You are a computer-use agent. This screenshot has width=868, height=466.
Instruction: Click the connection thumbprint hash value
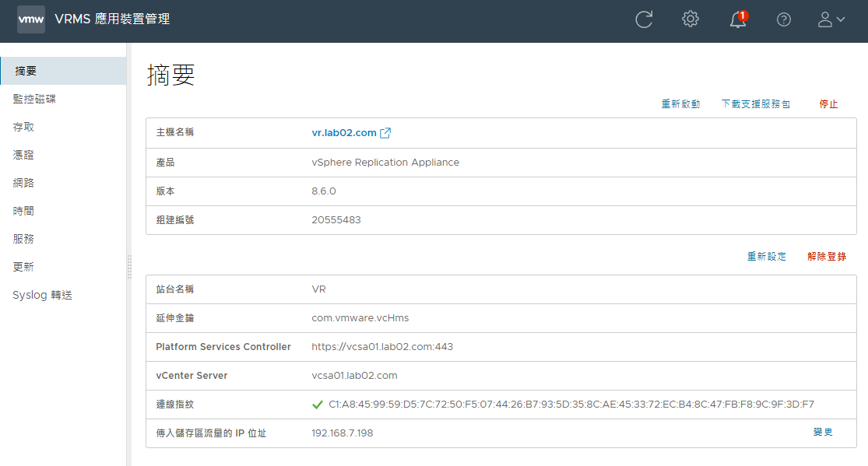571,405
